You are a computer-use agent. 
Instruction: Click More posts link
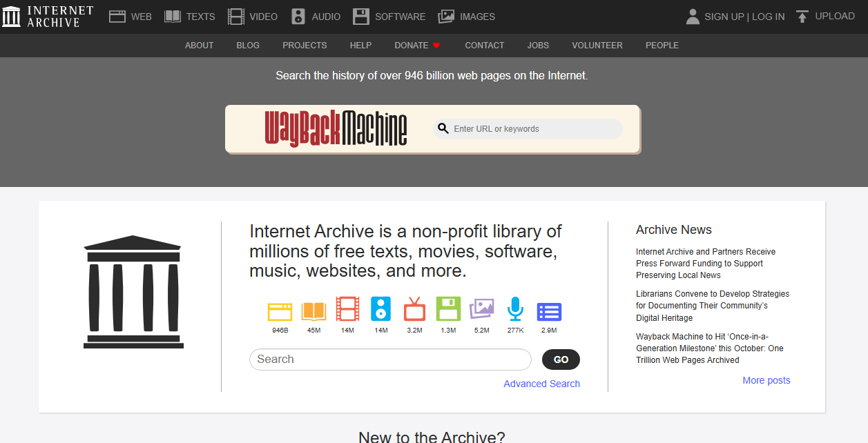766,380
